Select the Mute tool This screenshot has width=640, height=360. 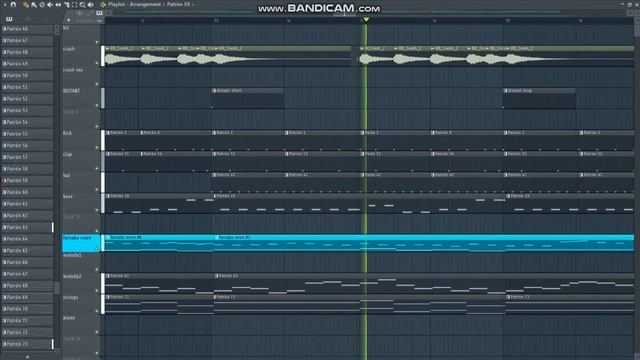pos(50,4)
